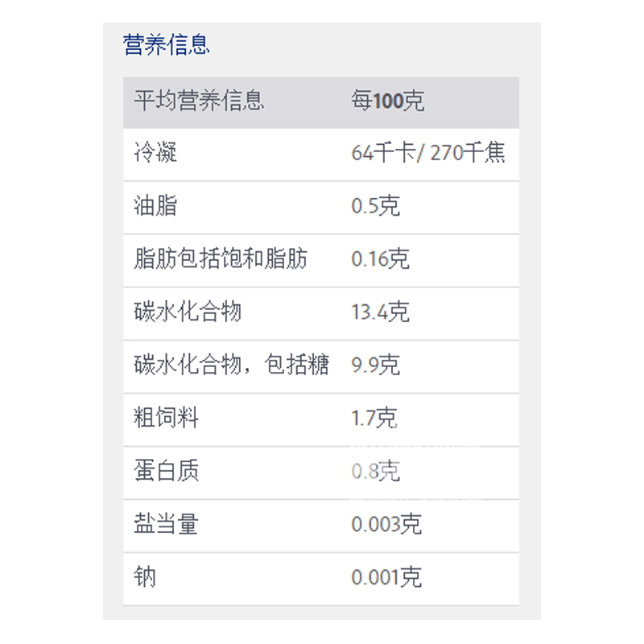Click the 1.7克 value
This screenshot has height=644, width=644.
(374, 419)
